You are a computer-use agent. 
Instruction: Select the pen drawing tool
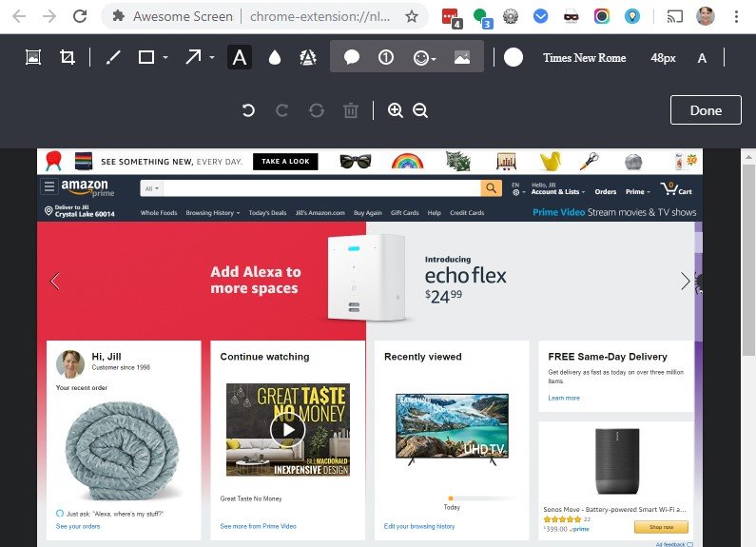(113, 58)
